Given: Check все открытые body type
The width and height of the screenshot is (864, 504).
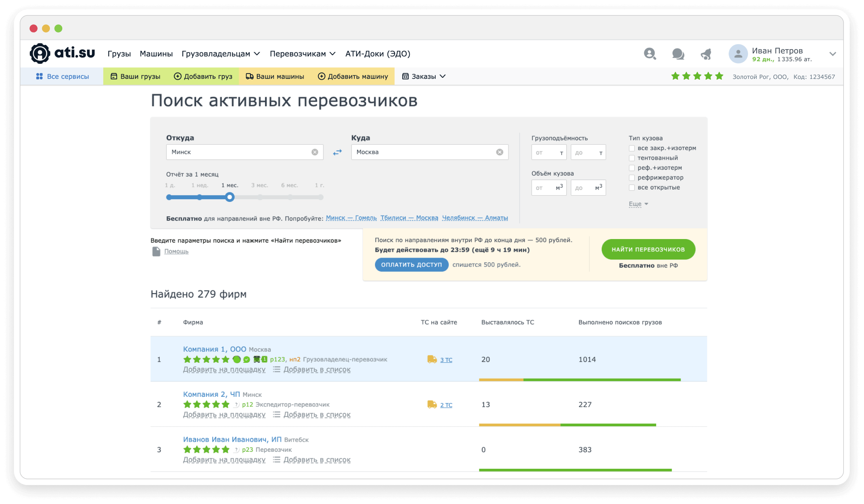Looking at the screenshot, I should (x=632, y=188).
